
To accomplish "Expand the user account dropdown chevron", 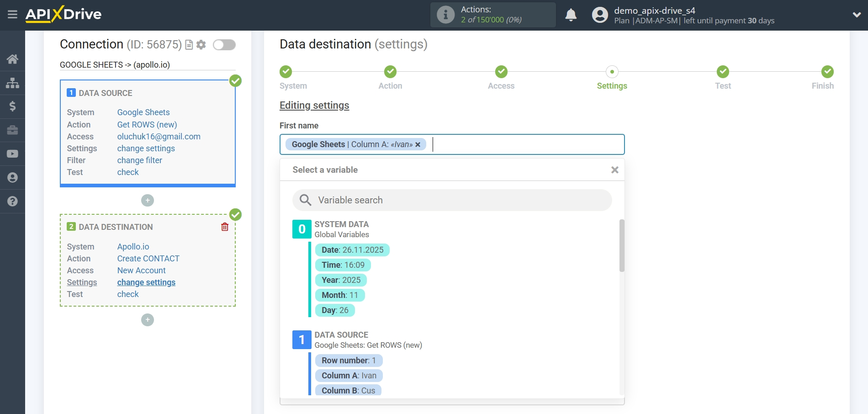I will point(856,14).
